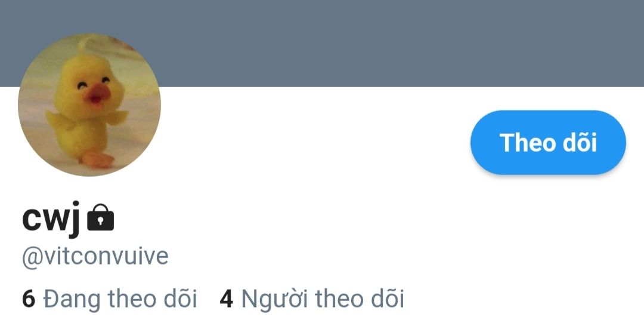Image resolution: width=644 pixels, height=326 pixels.
Task: Tap the gray header banner image
Action: pyautogui.click(x=322, y=43)
